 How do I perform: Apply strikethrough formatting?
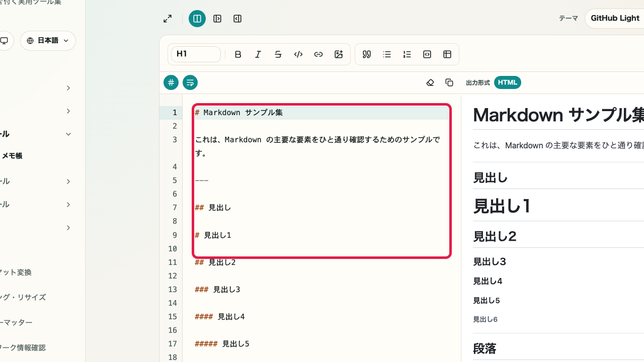278,54
